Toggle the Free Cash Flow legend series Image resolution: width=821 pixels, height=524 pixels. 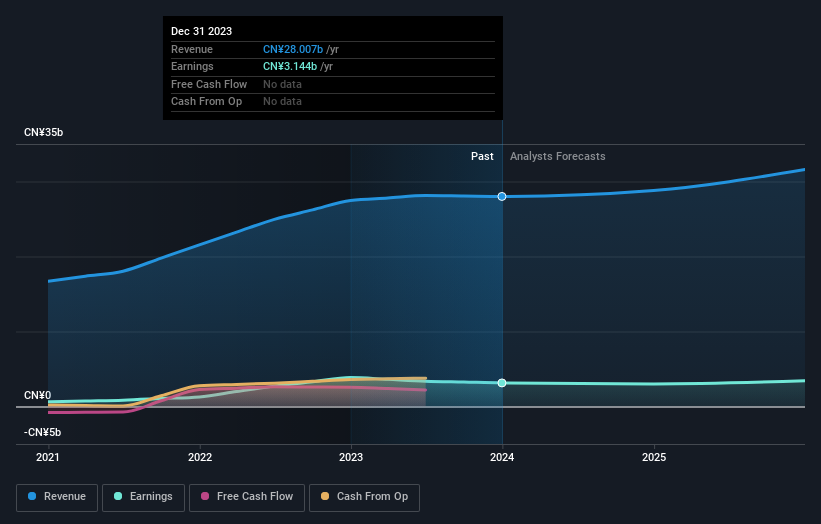pyautogui.click(x=247, y=497)
